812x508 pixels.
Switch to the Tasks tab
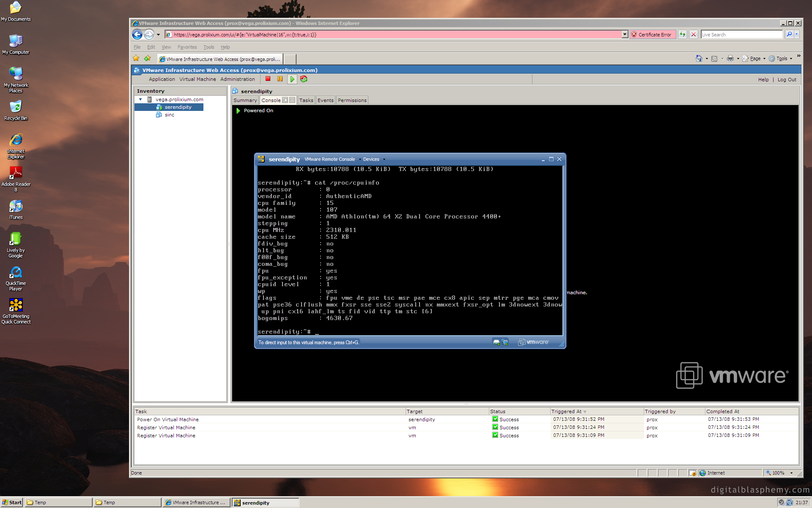pos(306,100)
